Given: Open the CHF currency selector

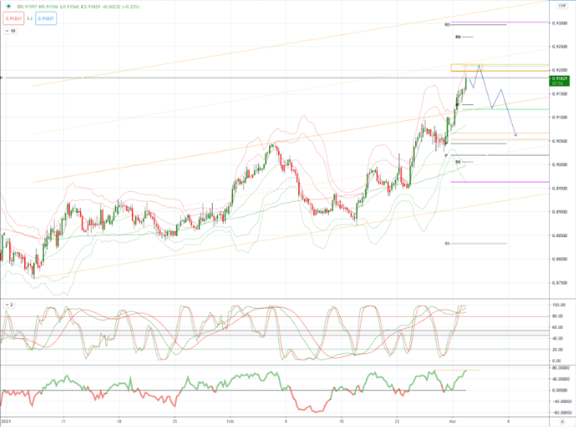Looking at the screenshot, I should click(x=562, y=6).
